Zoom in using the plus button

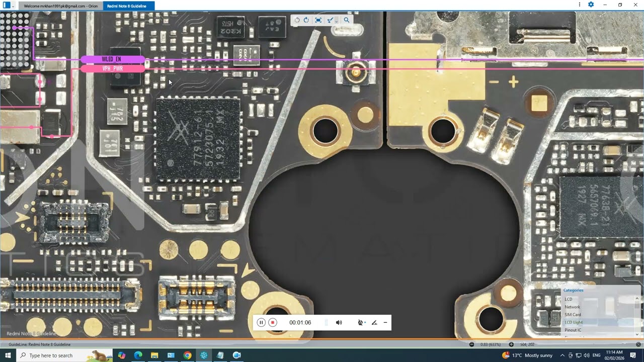tap(511, 344)
